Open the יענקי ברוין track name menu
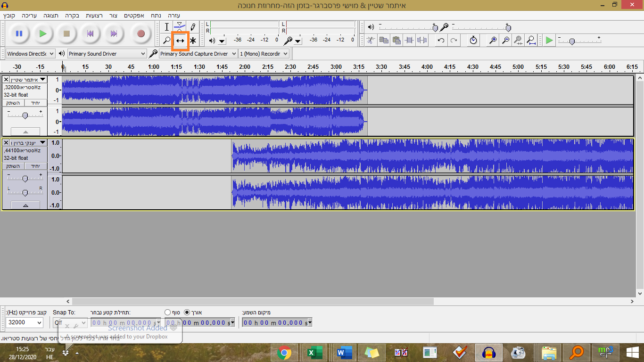 28,142
